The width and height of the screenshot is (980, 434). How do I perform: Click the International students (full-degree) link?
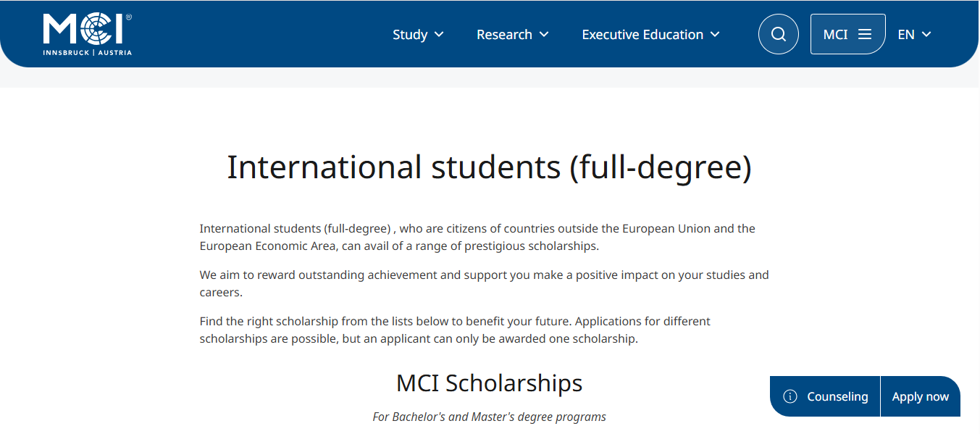coord(294,228)
